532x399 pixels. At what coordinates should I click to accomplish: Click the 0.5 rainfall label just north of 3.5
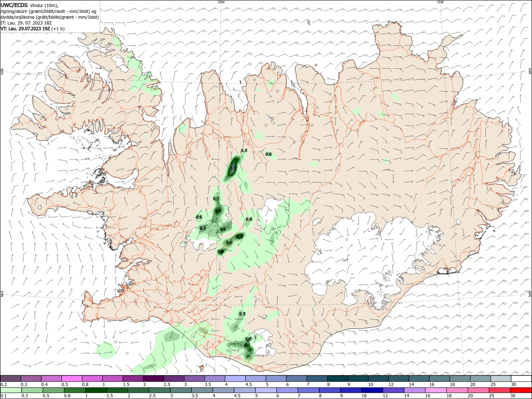pyautogui.click(x=244, y=150)
